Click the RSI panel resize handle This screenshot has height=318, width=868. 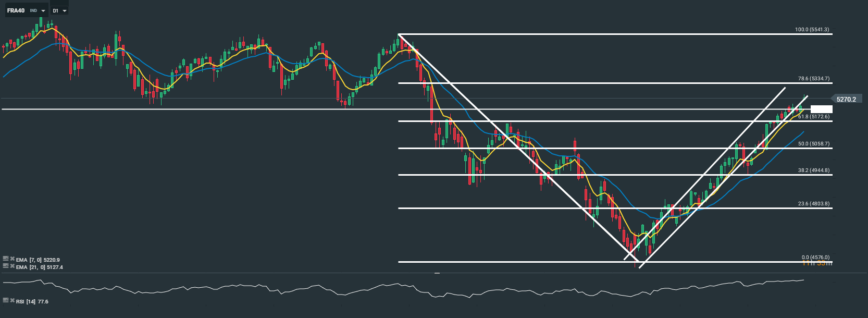click(437, 273)
